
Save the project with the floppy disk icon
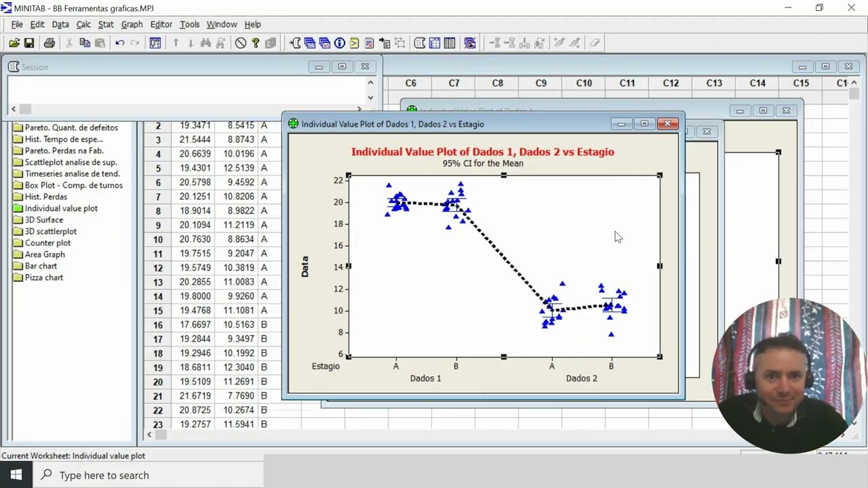[29, 43]
